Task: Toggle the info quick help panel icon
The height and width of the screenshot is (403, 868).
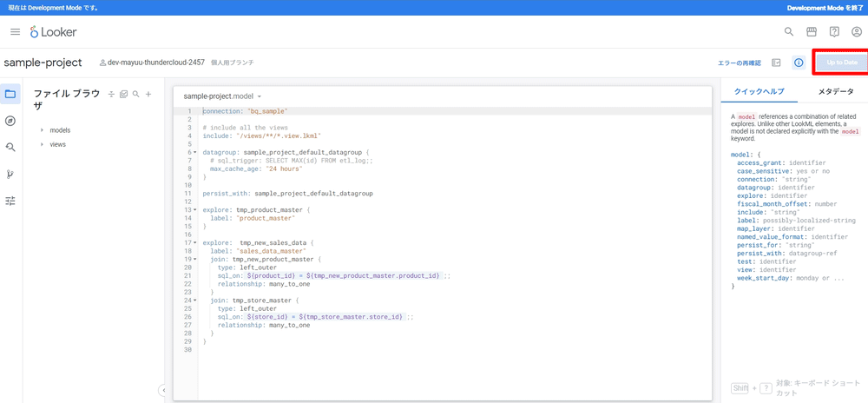Action: pos(799,63)
